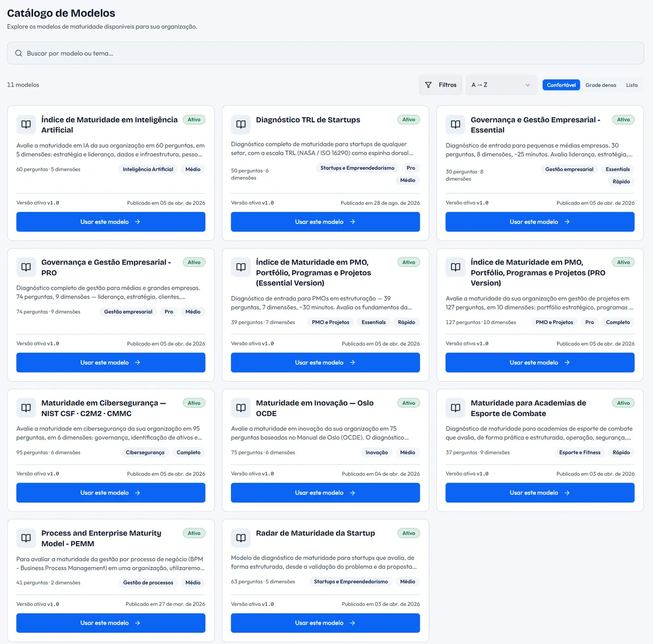Click book icon on Radar de Maturidade da Startup card

[x=241, y=538]
